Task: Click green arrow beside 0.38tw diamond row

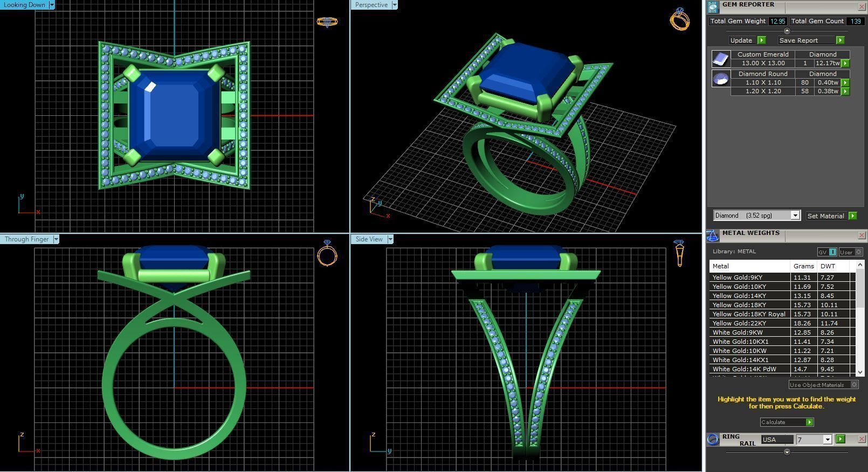Action: click(845, 92)
